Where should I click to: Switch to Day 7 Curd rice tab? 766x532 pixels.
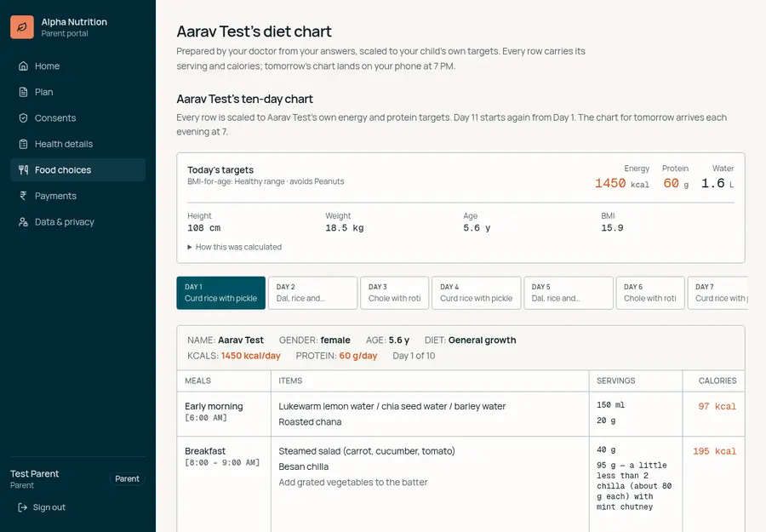pyautogui.click(x=717, y=293)
